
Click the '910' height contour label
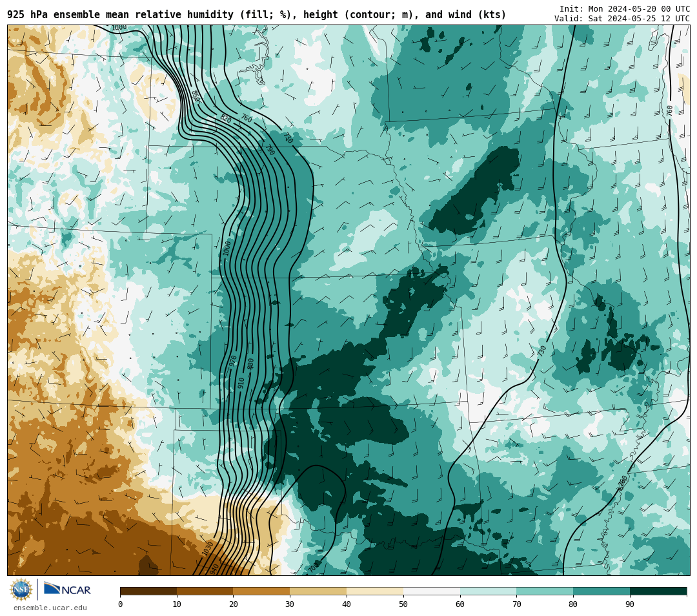(241, 383)
